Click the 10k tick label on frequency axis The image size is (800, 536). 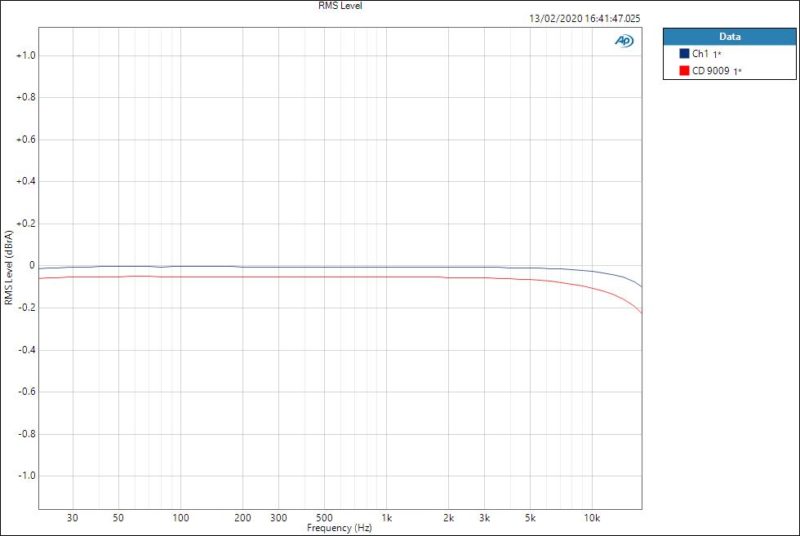click(x=592, y=518)
